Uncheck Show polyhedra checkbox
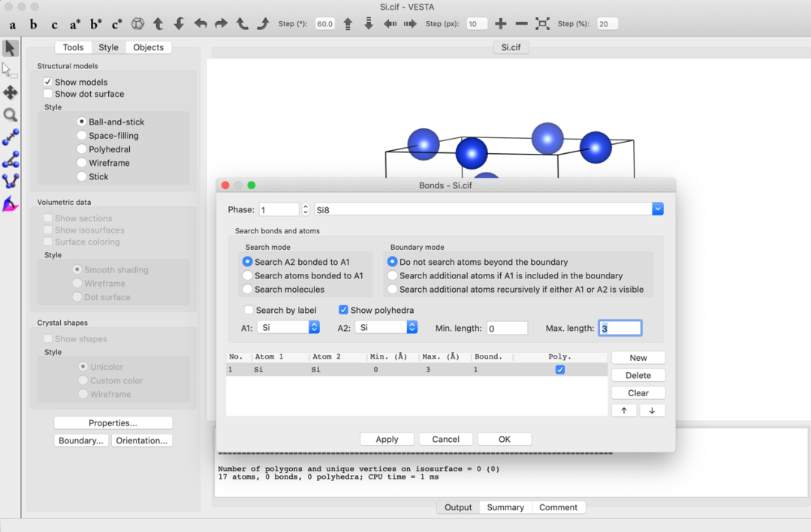Image resolution: width=811 pixels, height=532 pixels. (343, 310)
